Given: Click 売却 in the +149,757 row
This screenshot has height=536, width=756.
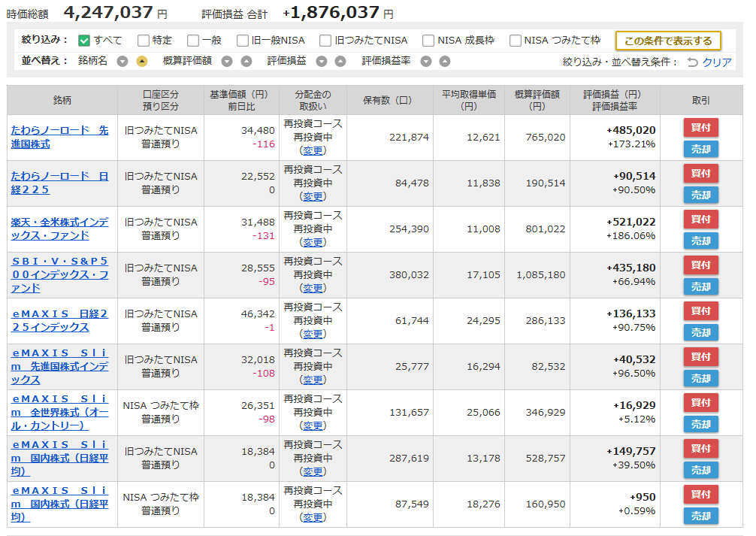Looking at the screenshot, I should click(x=701, y=470).
